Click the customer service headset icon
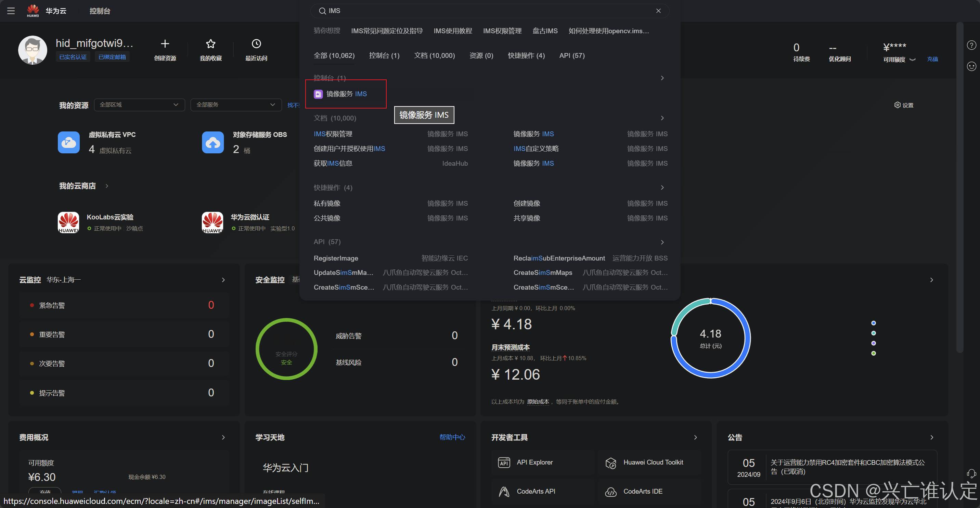The height and width of the screenshot is (508, 980). pos(971,473)
